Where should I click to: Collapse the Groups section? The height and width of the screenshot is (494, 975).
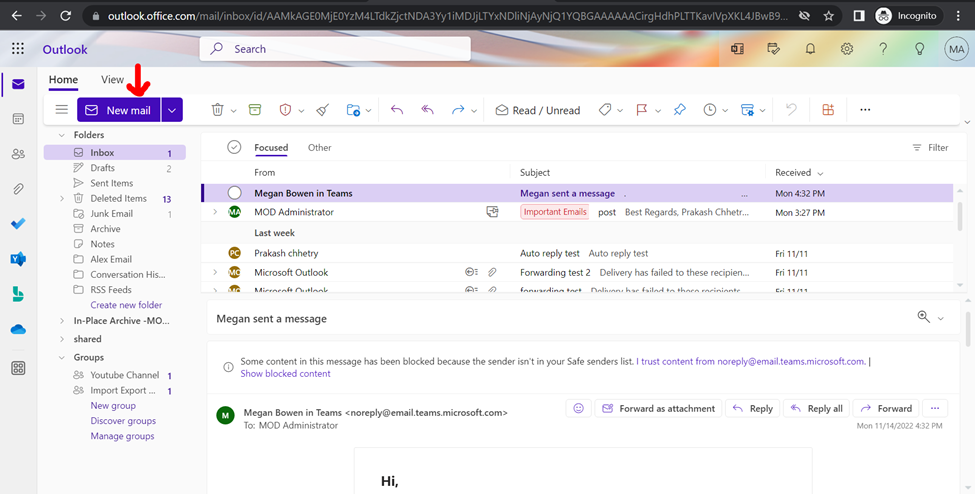61,358
